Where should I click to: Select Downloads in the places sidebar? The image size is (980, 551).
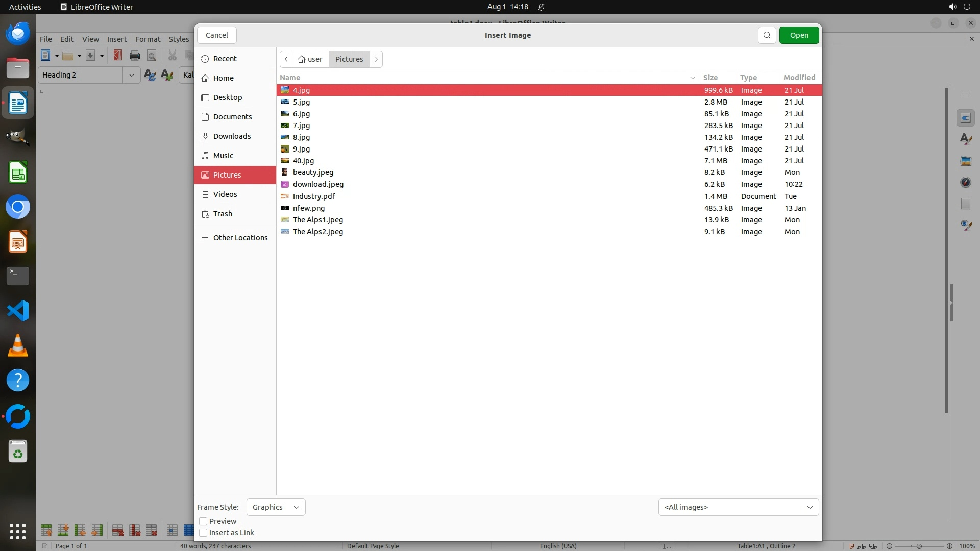(232, 136)
